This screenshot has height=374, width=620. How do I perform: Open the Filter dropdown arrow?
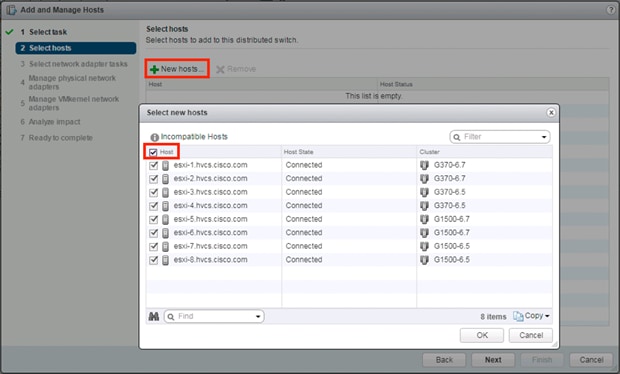544,137
